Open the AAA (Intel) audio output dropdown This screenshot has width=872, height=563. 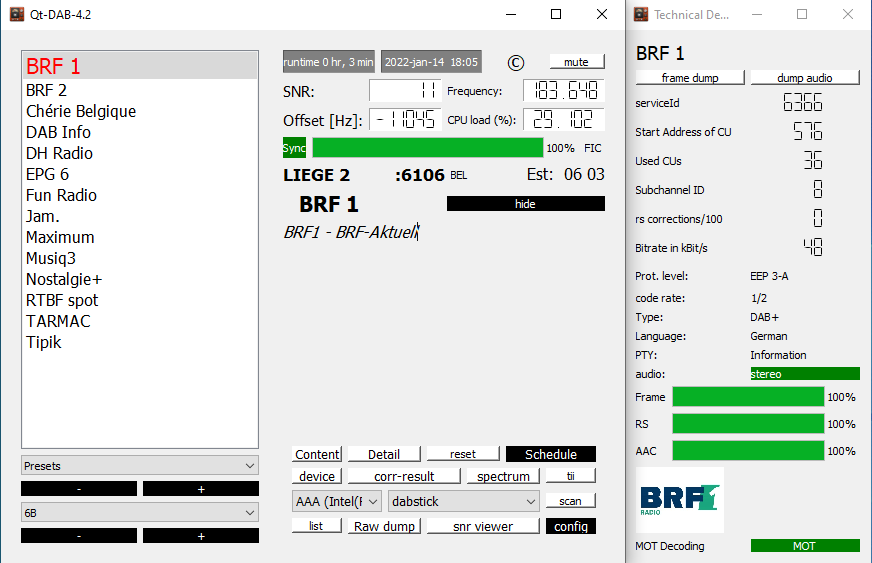(x=336, y=501)
